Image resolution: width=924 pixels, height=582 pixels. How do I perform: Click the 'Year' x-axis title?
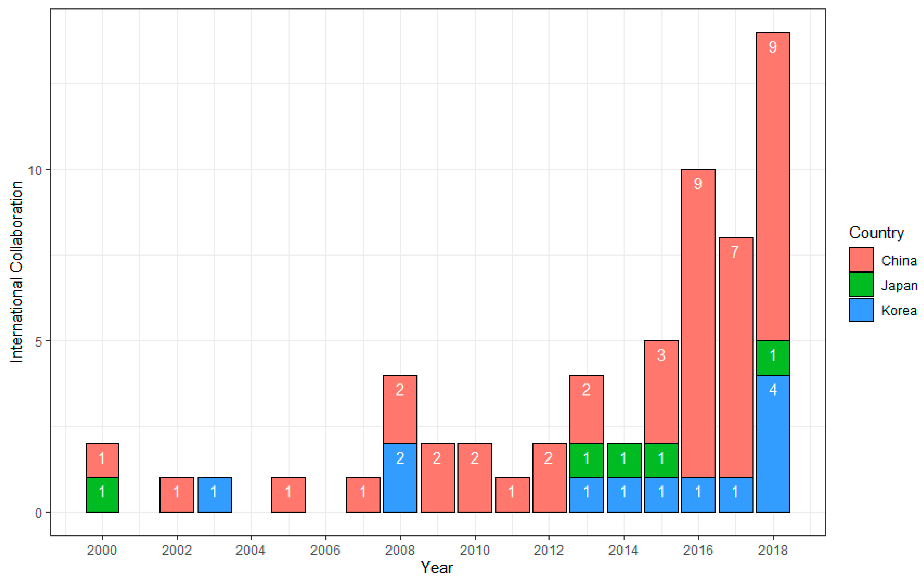[x=437, y=568]
